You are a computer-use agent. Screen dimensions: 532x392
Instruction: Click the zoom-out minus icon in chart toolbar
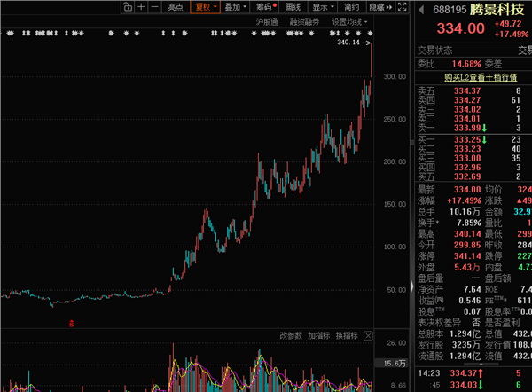tap(154, 7)
